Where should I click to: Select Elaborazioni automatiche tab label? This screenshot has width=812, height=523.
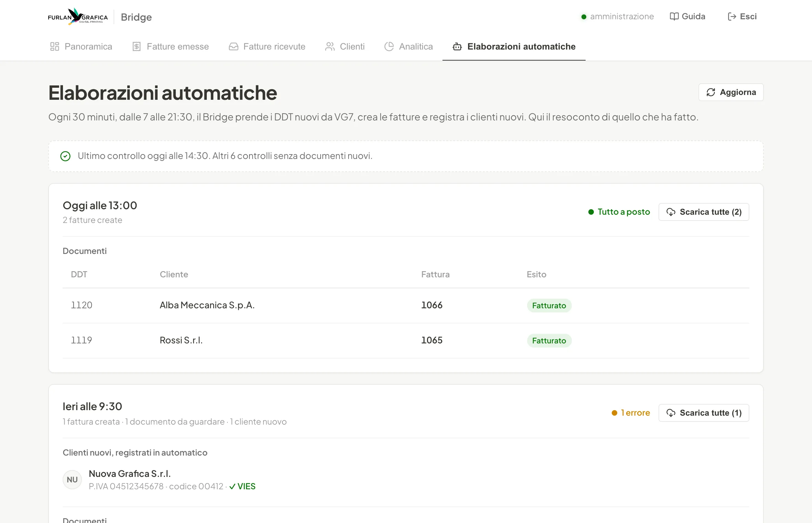pyautogui.click(x=521, y=46)
